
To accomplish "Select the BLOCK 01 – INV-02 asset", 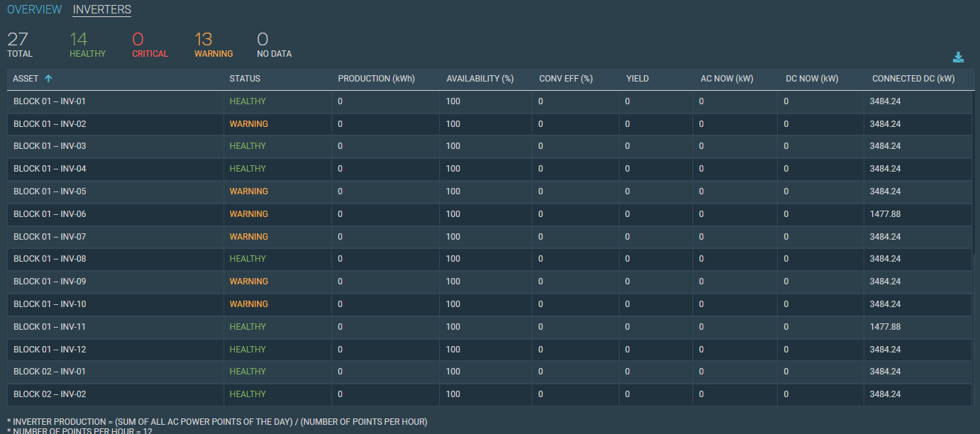I will click(50, 124).
